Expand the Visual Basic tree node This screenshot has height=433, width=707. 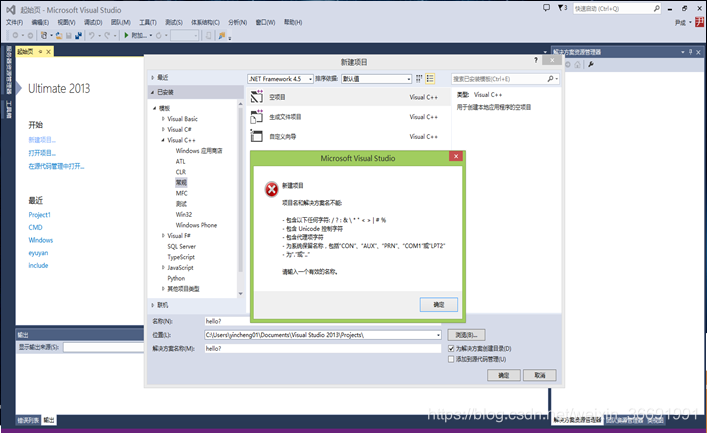[163, 119]
